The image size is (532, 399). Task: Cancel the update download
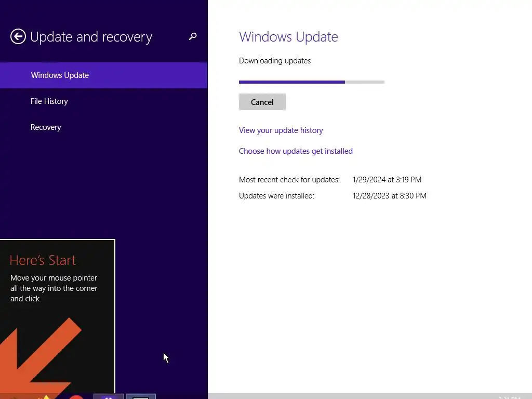coord(262,102)
